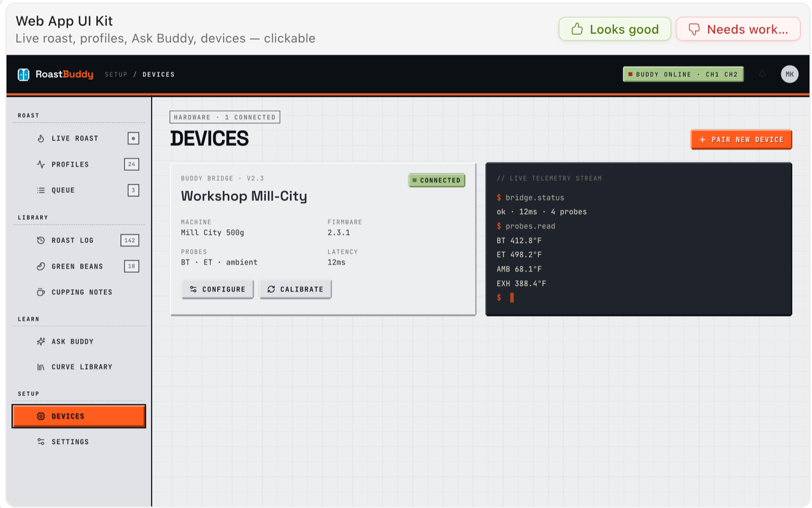Click the Buddy Online CH1 CH2 status badge
The image size is (812, 508).
(683, 74)
